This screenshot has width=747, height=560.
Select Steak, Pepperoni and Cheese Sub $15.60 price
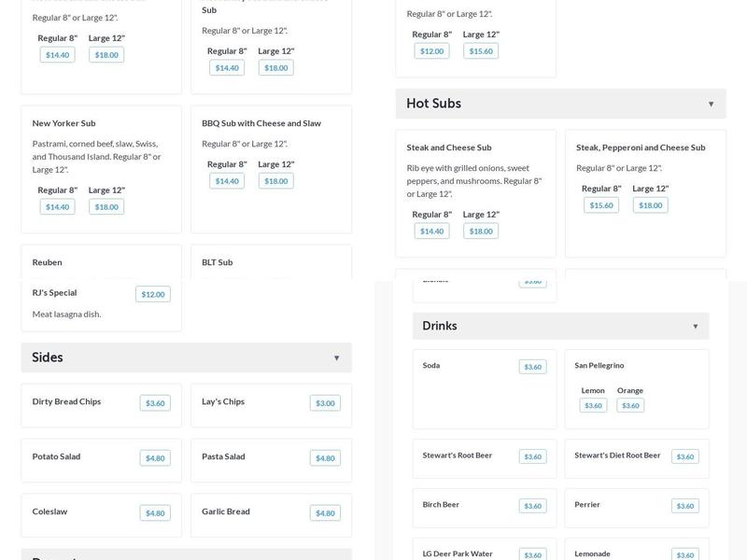point(600,205)
